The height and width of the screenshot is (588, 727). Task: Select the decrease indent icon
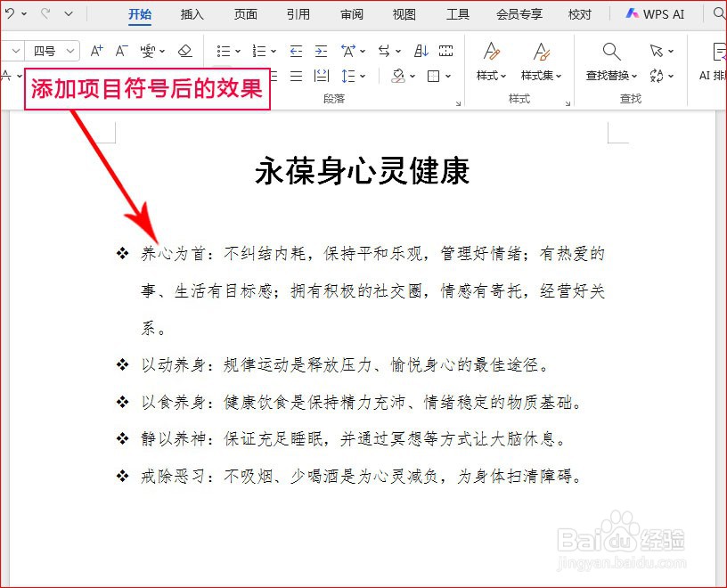coord(295,51)
